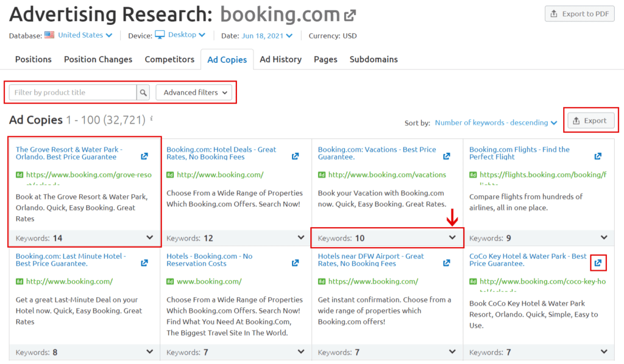Change sort by Number of keywords descending
The width and height of the screenshot is (624, 364).
496,123
